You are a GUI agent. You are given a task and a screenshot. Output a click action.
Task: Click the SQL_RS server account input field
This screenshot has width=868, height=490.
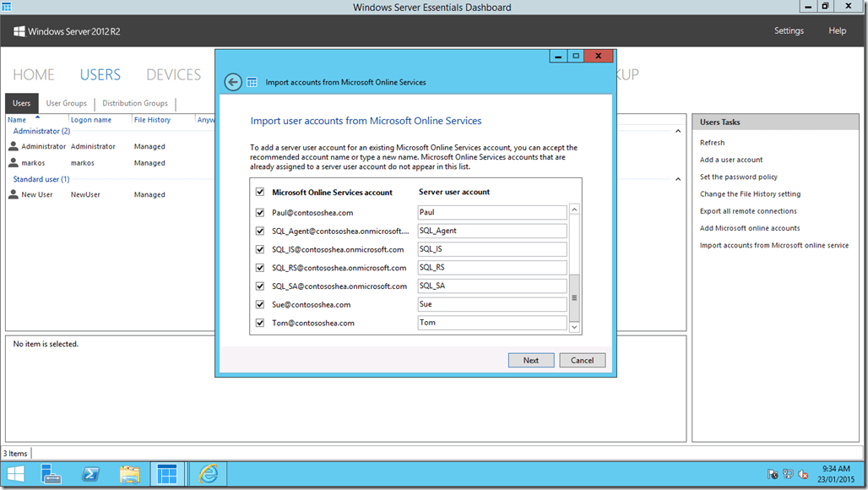(491, 267)
